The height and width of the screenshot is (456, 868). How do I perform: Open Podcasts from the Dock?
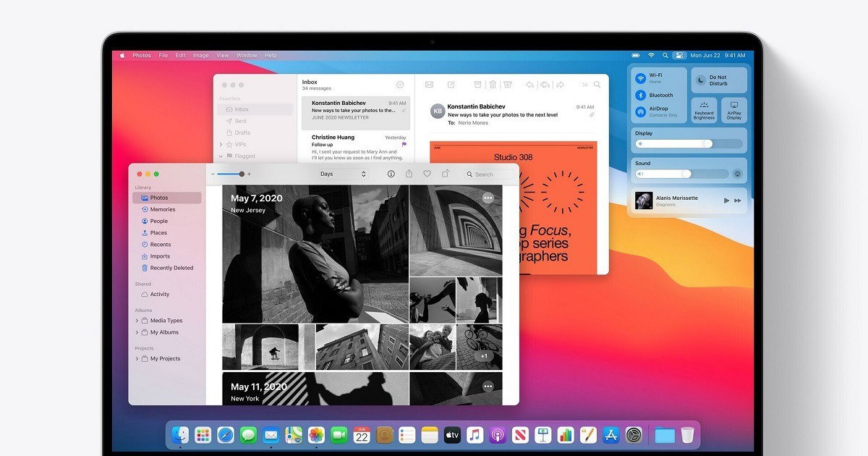point(497,435)
